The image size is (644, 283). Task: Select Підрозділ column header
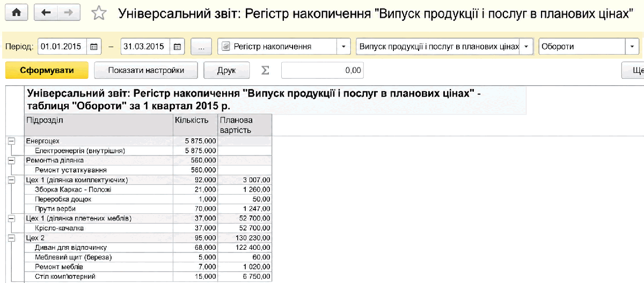pyautogui.click(x=99, y=125)
